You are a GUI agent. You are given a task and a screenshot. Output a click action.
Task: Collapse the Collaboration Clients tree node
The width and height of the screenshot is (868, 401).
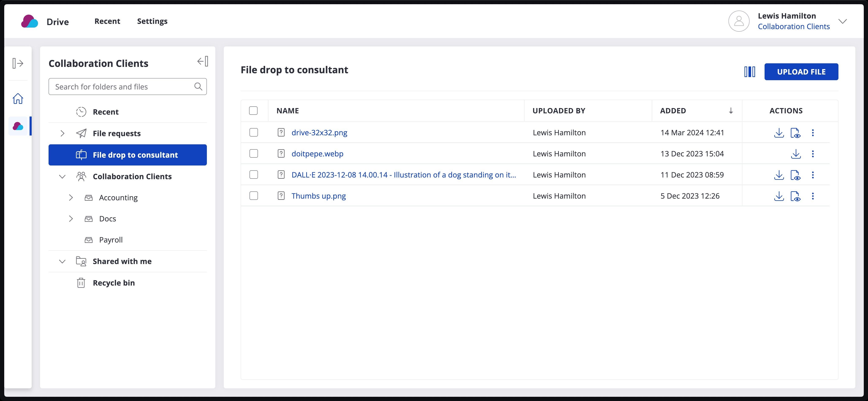62,177
